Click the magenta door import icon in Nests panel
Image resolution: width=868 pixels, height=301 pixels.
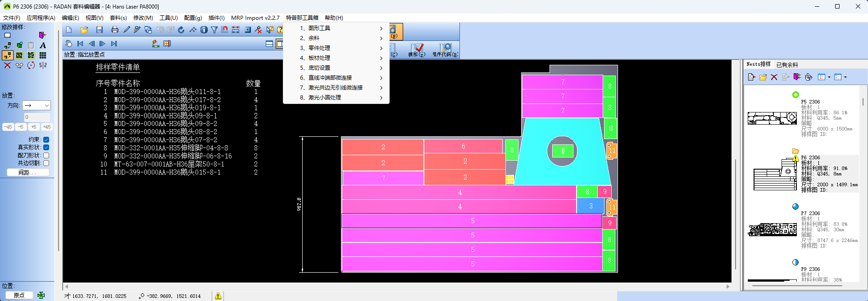(x=797, y=77)
